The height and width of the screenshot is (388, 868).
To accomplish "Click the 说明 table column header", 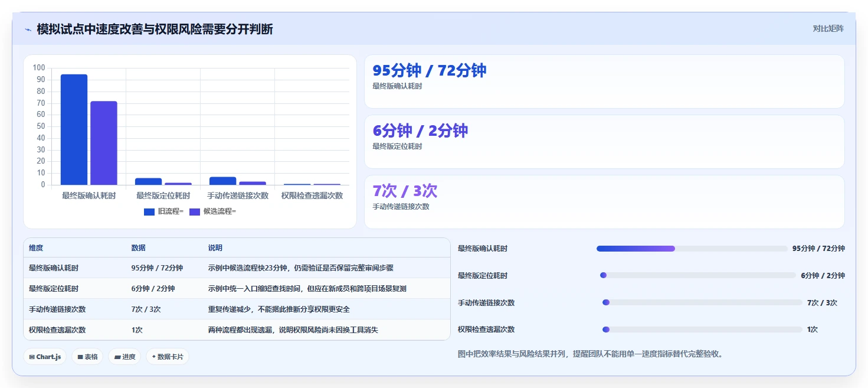I will (x=215, y=248).
